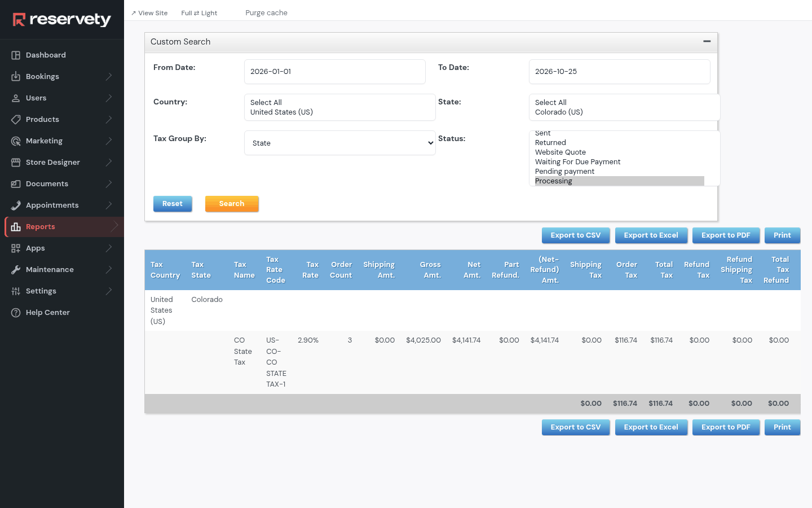Click the Maintenance wrench icon

click(x=16, y=270)
